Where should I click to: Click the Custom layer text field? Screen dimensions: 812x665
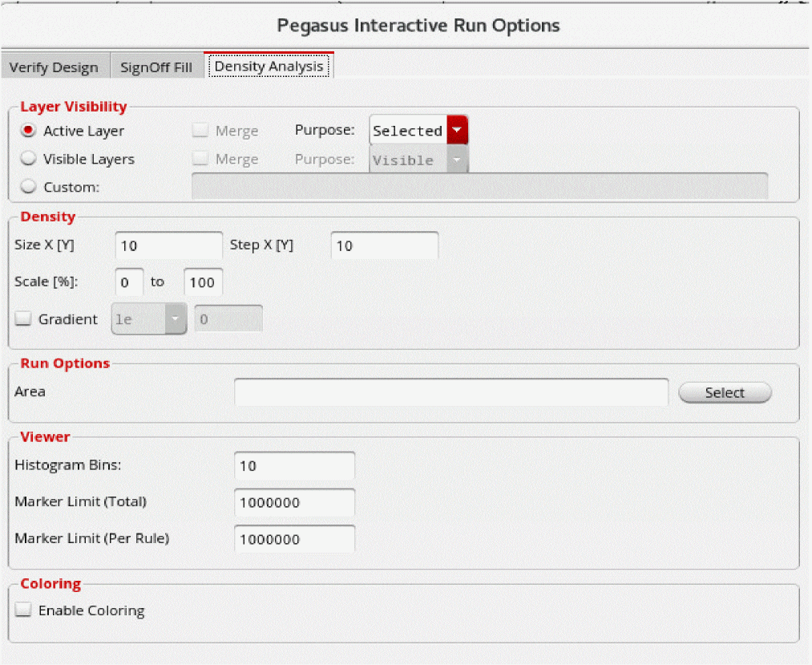click(x=479, y=186)
